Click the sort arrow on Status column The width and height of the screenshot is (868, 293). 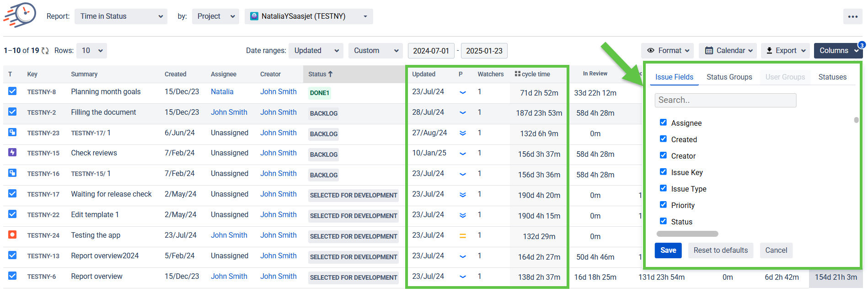[331, 74]
